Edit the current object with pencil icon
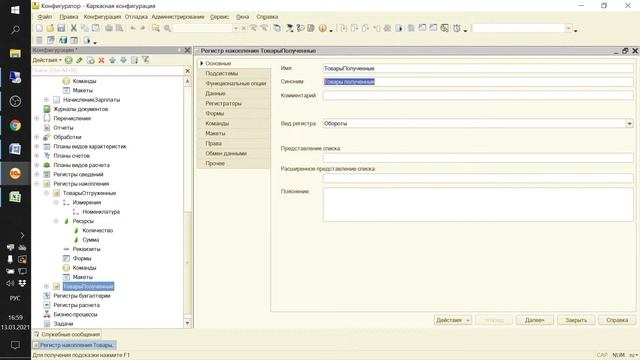Image resolution: width=640 pixels, height=360 pixels. point(80,60)
